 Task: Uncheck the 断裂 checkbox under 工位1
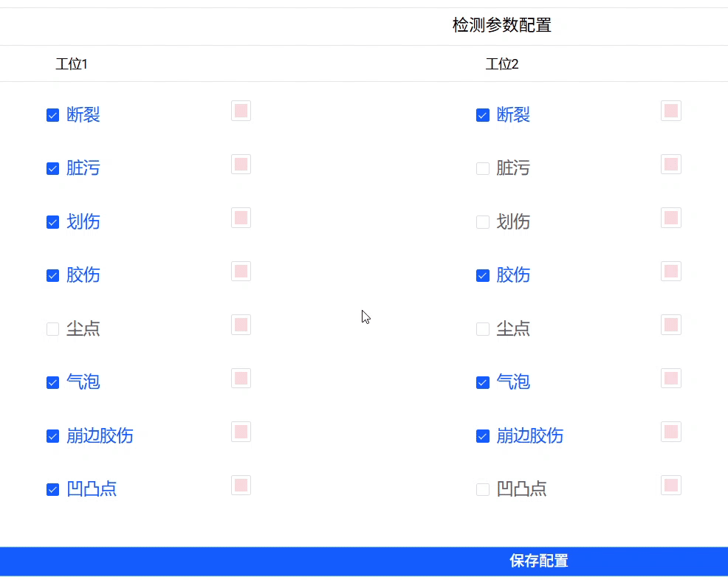pyautogui.click(x=52, y=115)
